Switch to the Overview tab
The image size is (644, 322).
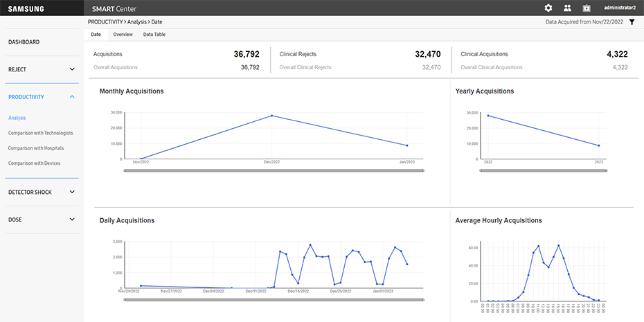click(123, 35)
